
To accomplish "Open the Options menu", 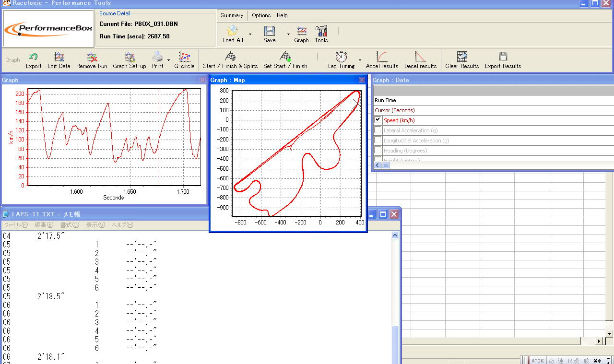I will [x=261, y=15].
